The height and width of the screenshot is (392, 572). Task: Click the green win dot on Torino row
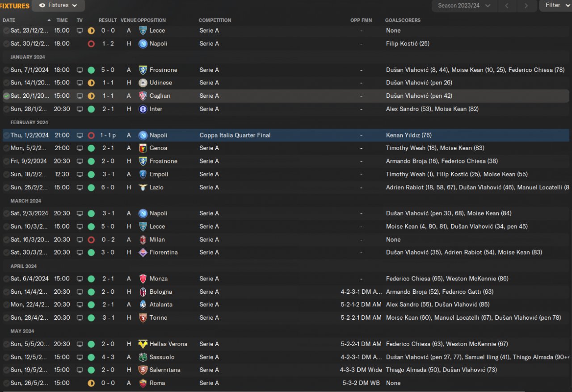click(91, 318)
